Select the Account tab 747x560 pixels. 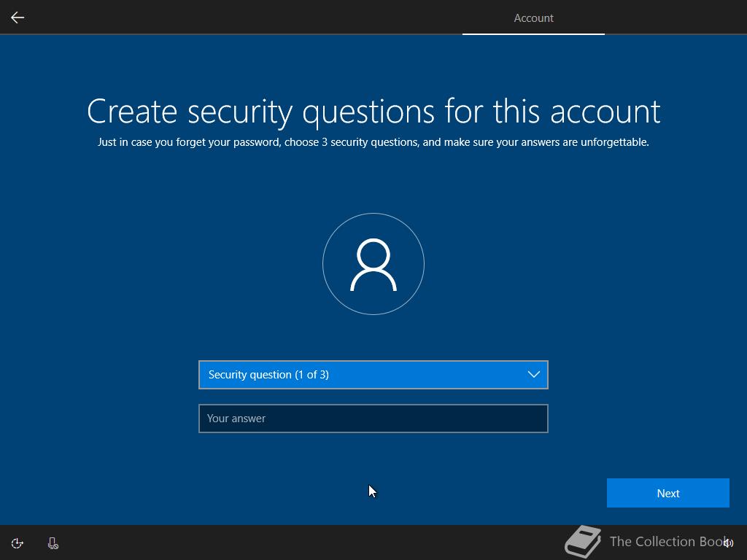pyautogui.click(x=533, y=17)
